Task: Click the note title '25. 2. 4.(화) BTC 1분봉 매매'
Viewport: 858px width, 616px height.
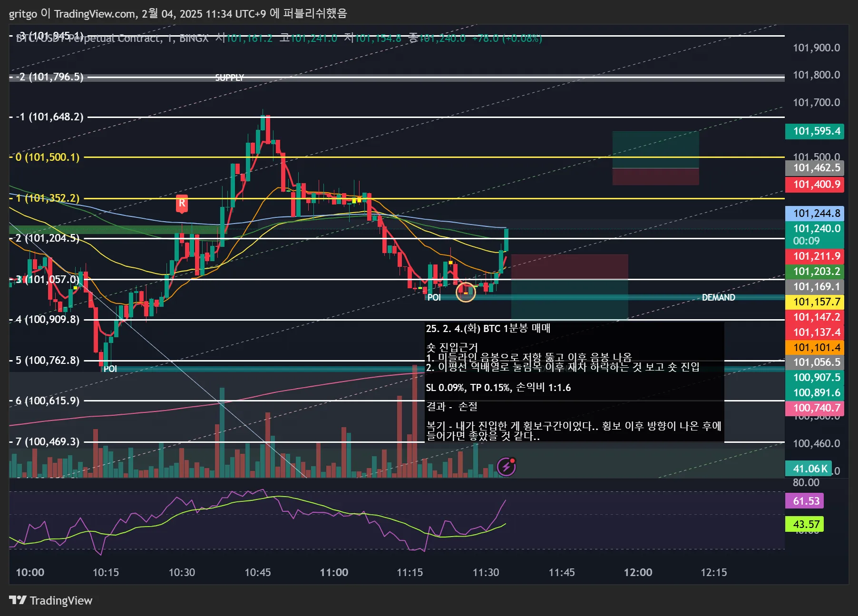Action: point(488,328)
